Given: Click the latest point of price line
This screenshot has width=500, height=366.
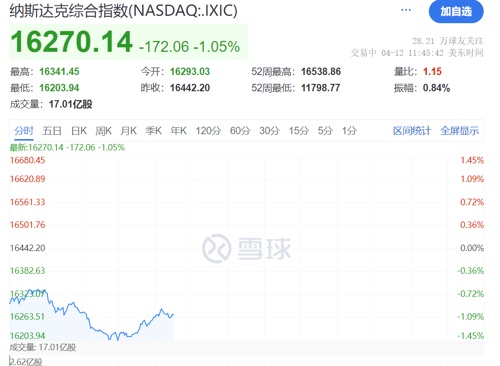Looking at the screenshot, I should tap(173, 315).
